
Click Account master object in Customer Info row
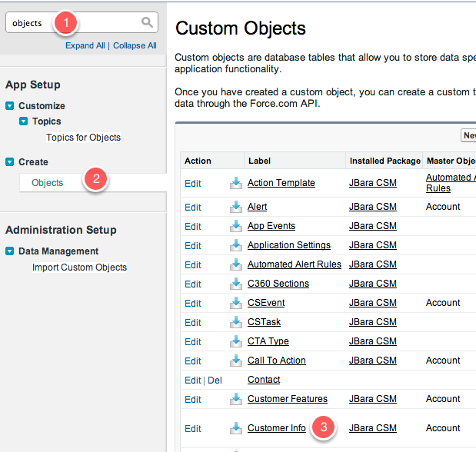[443, 428]
